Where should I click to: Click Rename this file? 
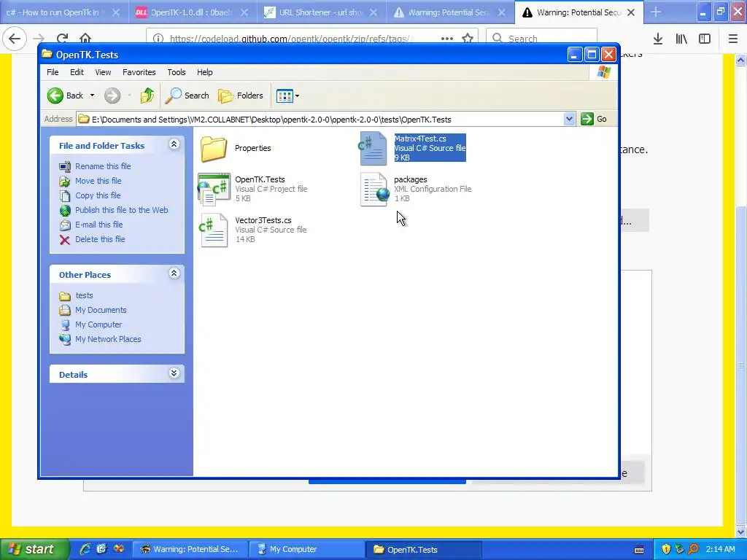[103, 166]
